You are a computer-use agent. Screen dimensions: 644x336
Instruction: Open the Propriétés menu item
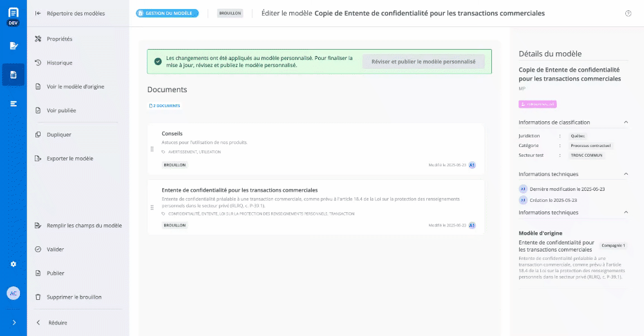[x=59, y=39]
